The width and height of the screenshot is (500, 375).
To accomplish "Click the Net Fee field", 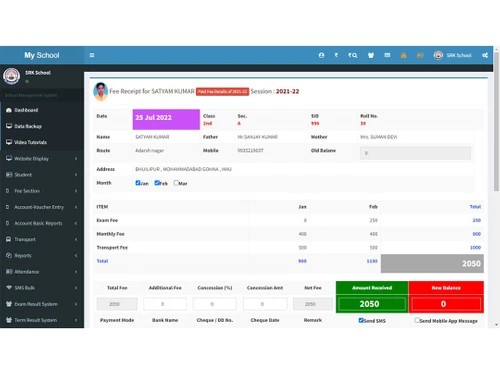I will (313, 304).
